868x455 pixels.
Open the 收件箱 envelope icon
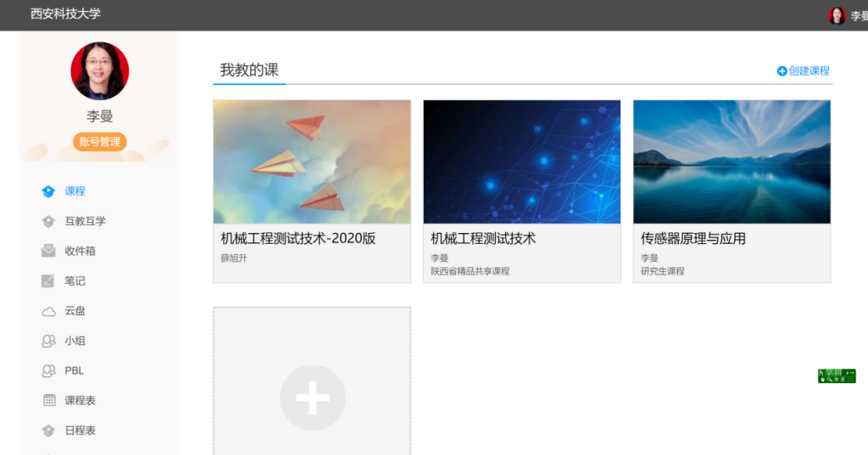[49, 251]
